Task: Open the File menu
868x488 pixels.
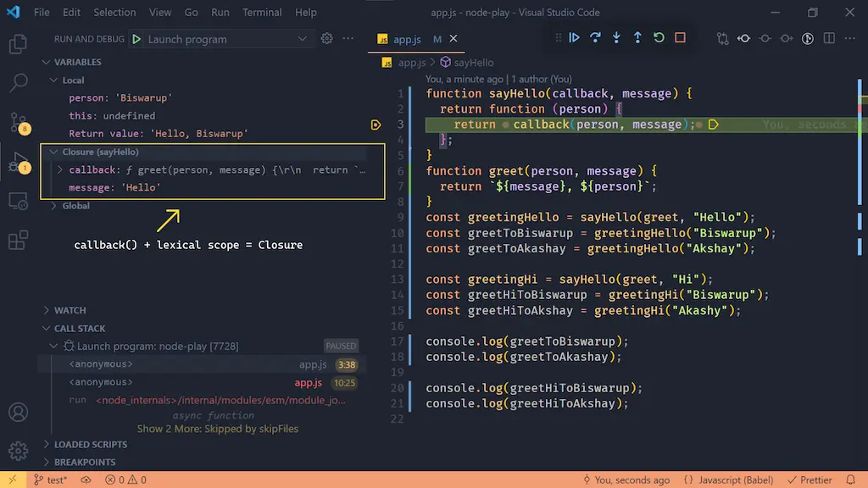Action: [x=42, y=12]
